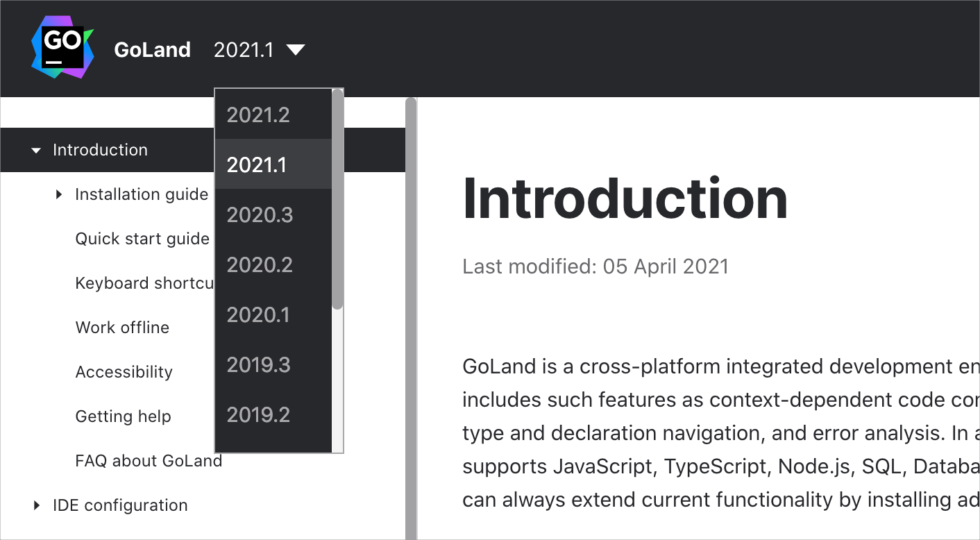
Task: Choose version 2019.3 from the list
Action: click(258, 365)
